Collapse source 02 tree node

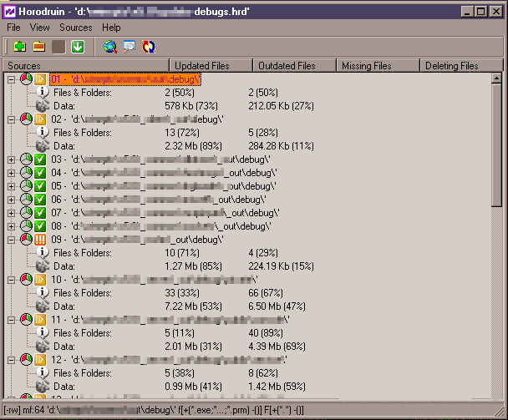click(x=12, y=119)
